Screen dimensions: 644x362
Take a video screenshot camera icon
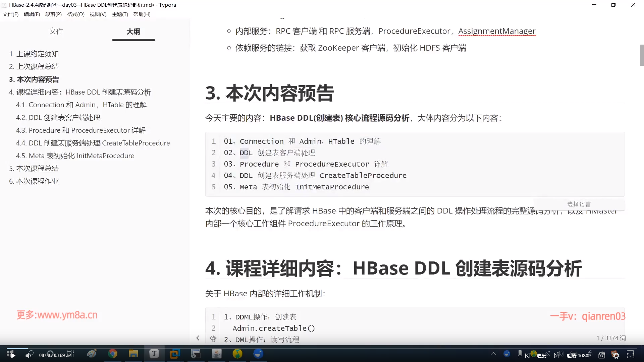[602, 355]
